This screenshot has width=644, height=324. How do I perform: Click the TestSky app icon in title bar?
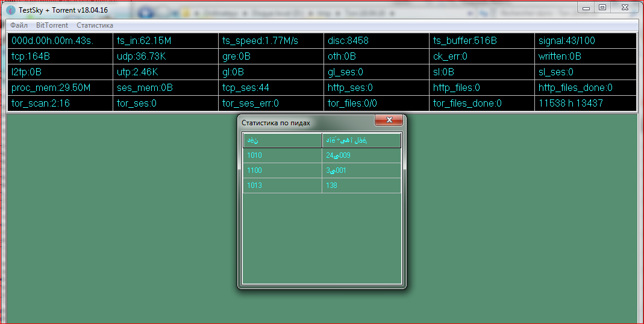pos(11,10)
